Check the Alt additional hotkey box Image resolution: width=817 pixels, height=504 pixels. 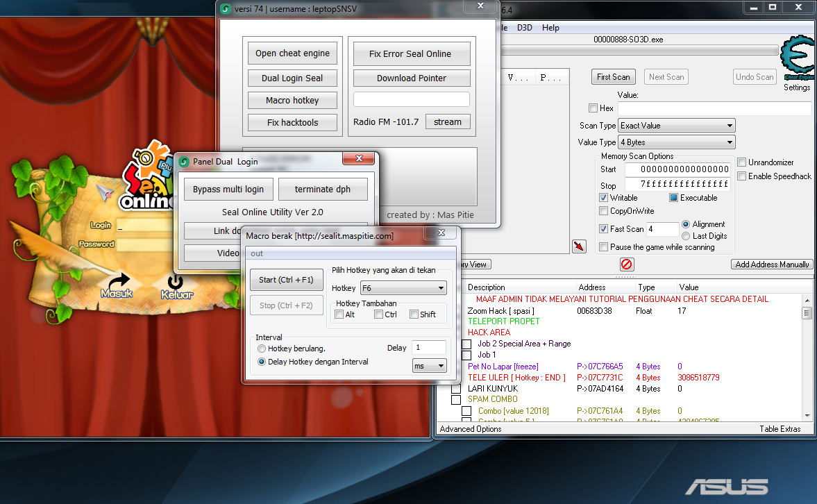[x=339, y=314]
